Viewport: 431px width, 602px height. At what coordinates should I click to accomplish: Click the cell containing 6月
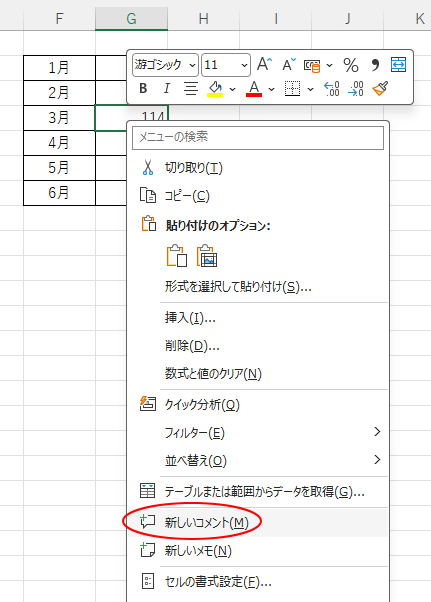pos(59,193)
